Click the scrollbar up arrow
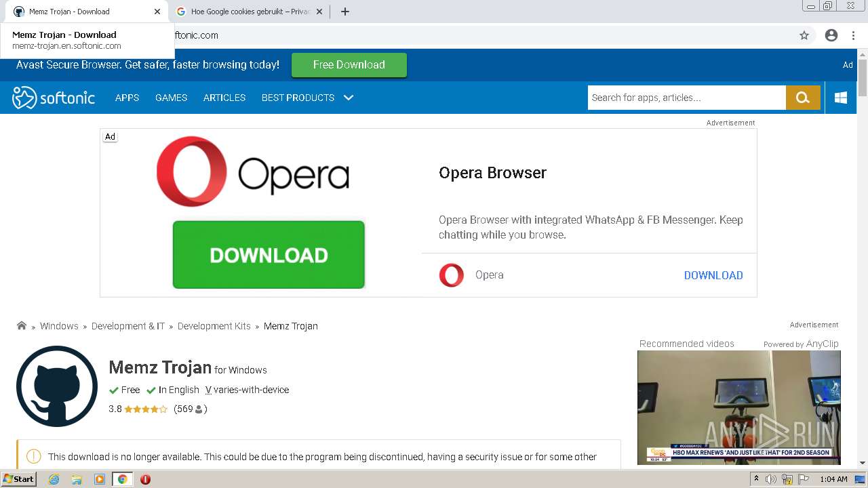 (863, 54)
